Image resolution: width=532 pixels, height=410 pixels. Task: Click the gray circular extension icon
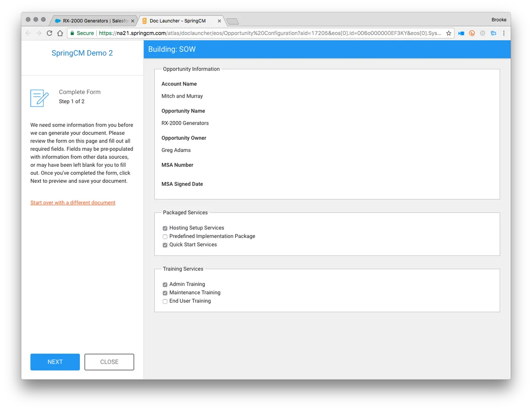(x=482, y=33)
